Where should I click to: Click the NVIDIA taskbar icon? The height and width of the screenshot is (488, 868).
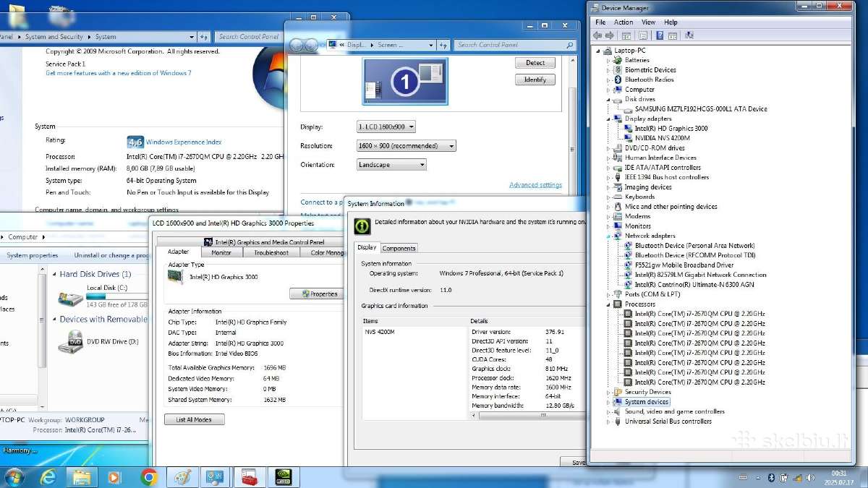coord(283,477)
